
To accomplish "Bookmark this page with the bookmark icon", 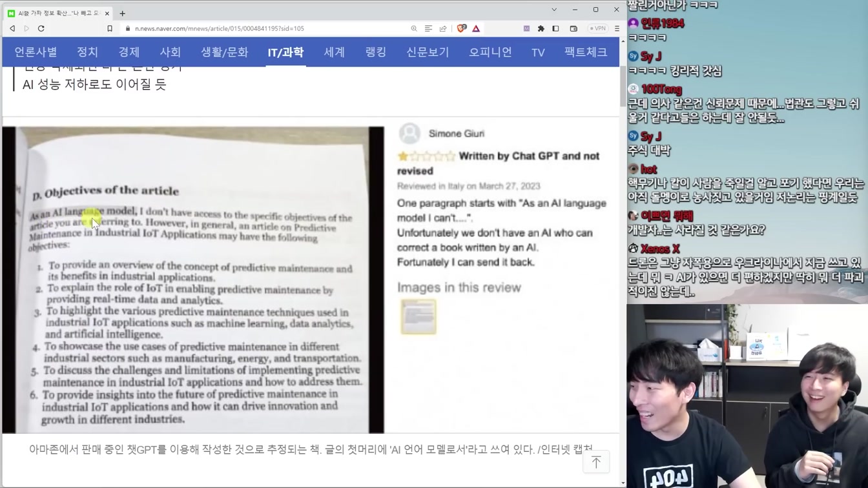I will [110, 28].
